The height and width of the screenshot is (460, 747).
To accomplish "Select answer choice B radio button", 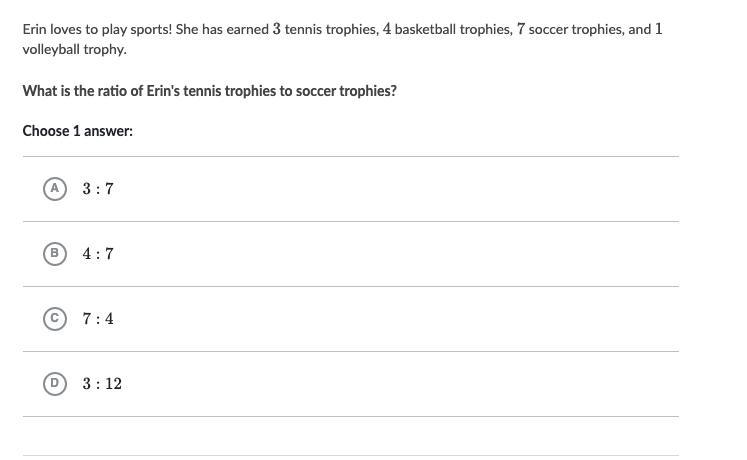I will [55, 254].
